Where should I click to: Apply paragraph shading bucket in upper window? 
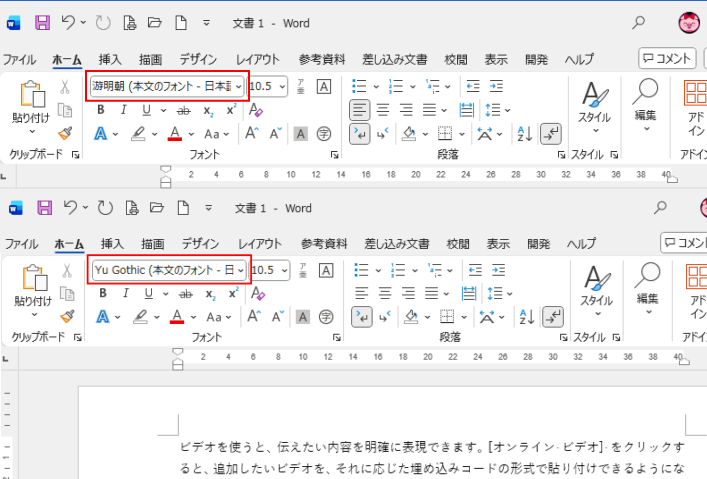click(409, 134)
